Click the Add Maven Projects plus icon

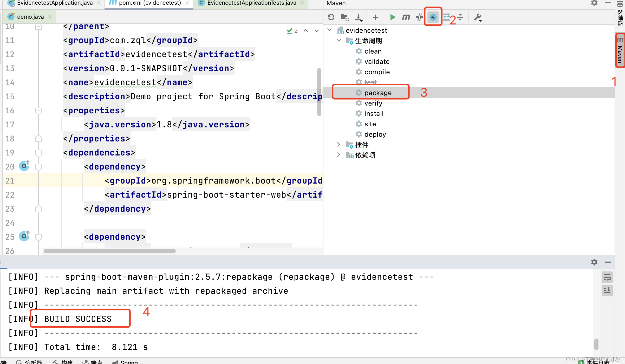coord(375,17)
